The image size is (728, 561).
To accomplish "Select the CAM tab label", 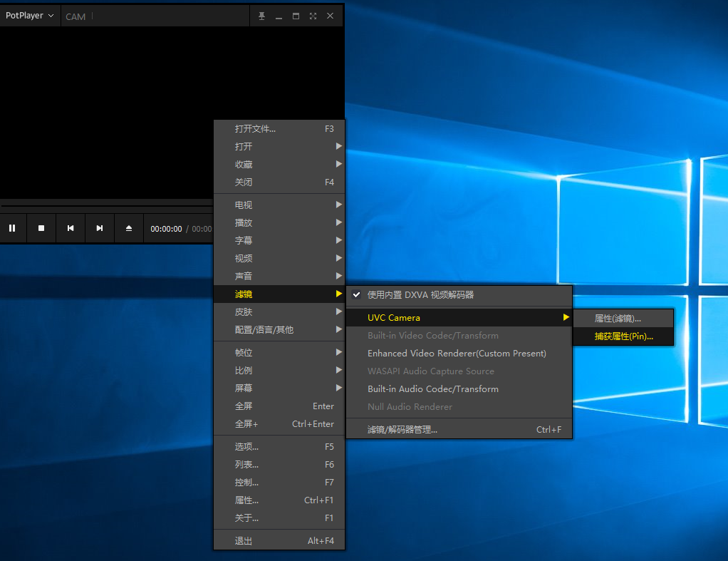I will click(x=76, y=16).
